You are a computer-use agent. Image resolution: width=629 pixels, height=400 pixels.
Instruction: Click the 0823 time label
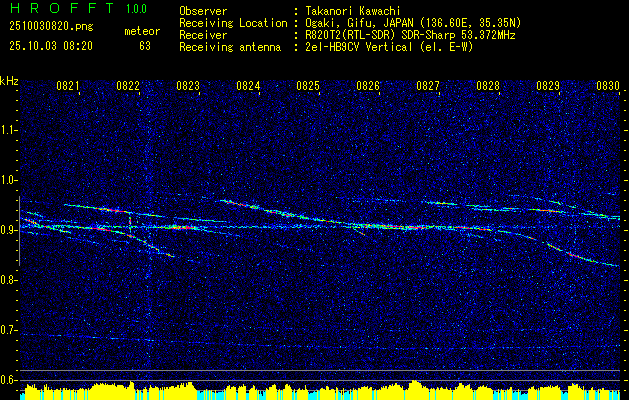(188, 85)
